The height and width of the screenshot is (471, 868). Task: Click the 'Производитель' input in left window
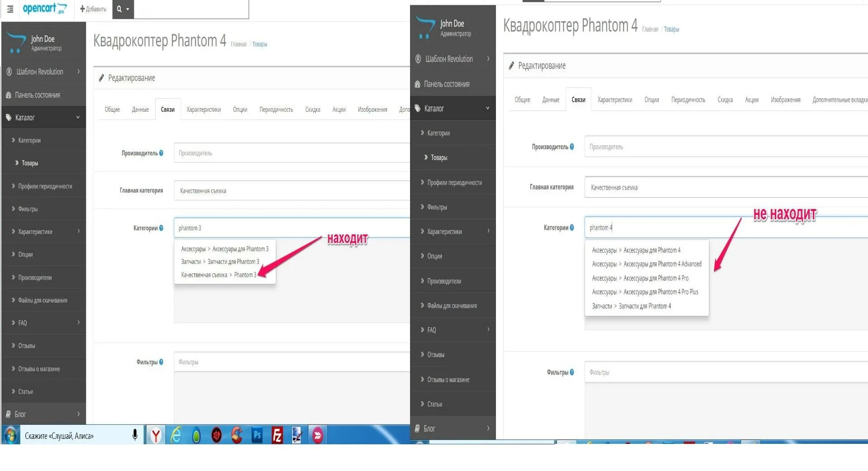pos(292,153)
